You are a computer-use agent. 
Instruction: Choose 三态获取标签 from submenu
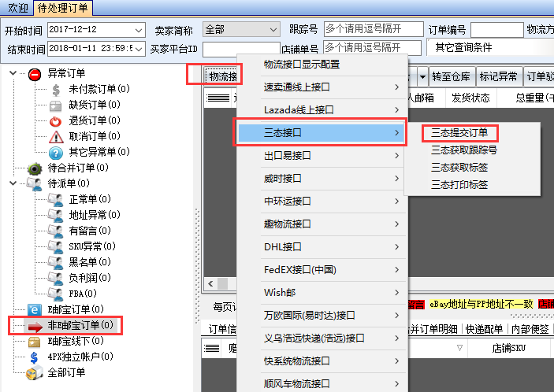[459, 167]
